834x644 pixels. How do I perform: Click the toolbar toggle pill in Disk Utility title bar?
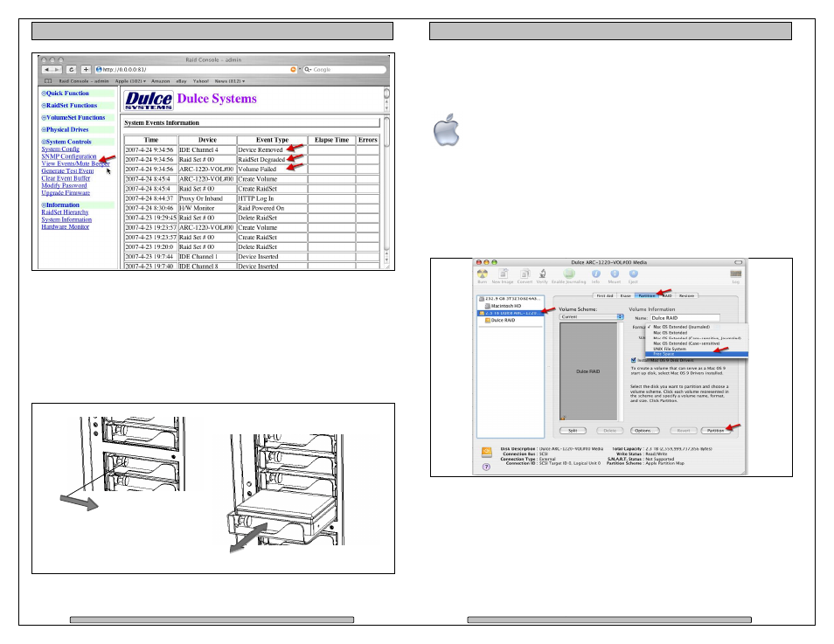[738, 262]
